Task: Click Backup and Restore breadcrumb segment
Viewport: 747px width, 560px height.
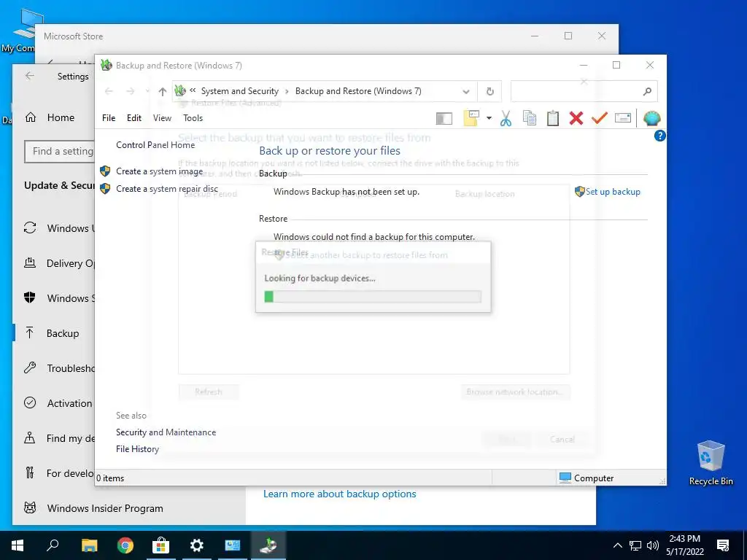Action: (x=358, y=91)
